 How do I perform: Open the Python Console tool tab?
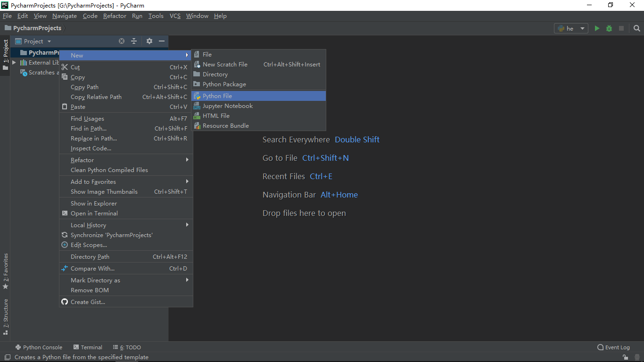(39, 347)
